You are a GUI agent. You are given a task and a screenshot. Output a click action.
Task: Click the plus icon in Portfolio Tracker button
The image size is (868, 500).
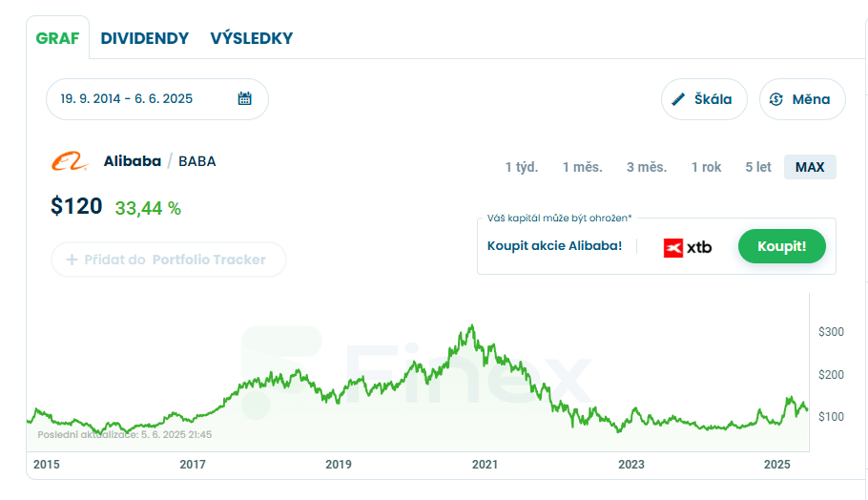(x=72, y=260)
